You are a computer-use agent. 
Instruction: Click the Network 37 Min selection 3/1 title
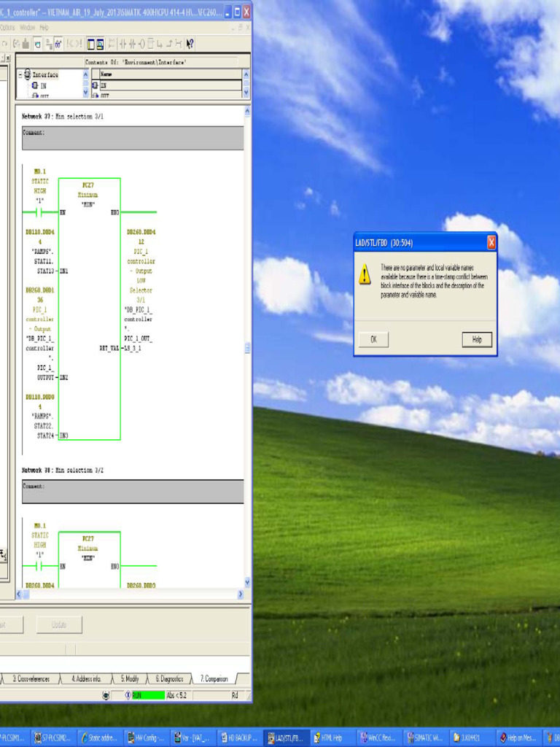click(x=63, y=116)
